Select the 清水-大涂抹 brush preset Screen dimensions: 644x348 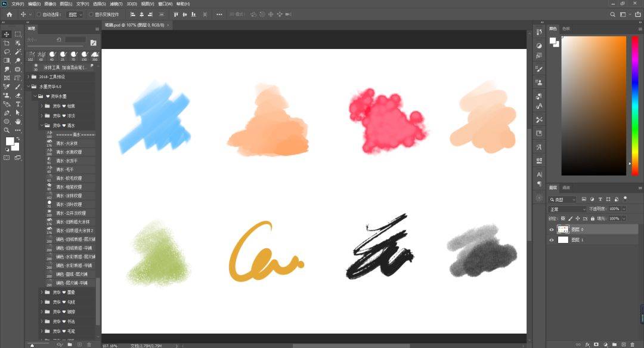point(67,143)
